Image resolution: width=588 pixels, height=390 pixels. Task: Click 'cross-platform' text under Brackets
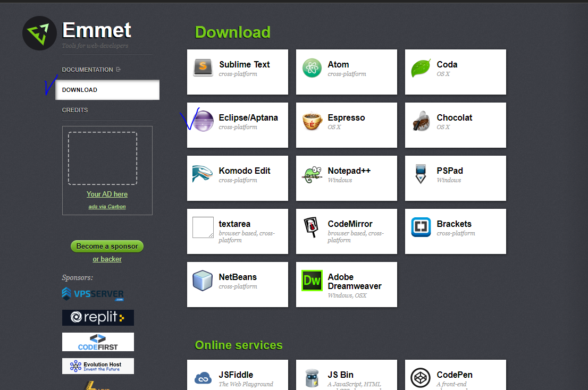pos(456,233)
